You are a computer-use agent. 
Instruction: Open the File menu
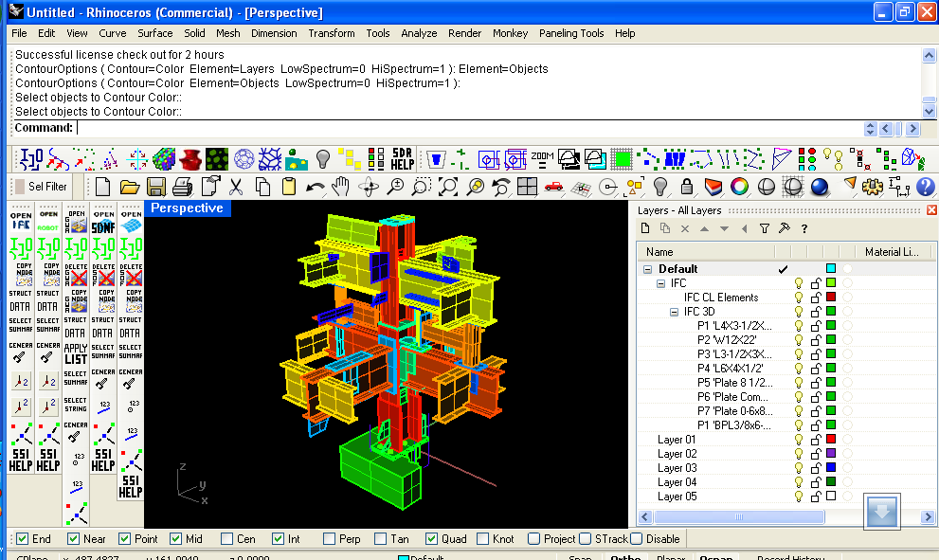coord(19,33)
